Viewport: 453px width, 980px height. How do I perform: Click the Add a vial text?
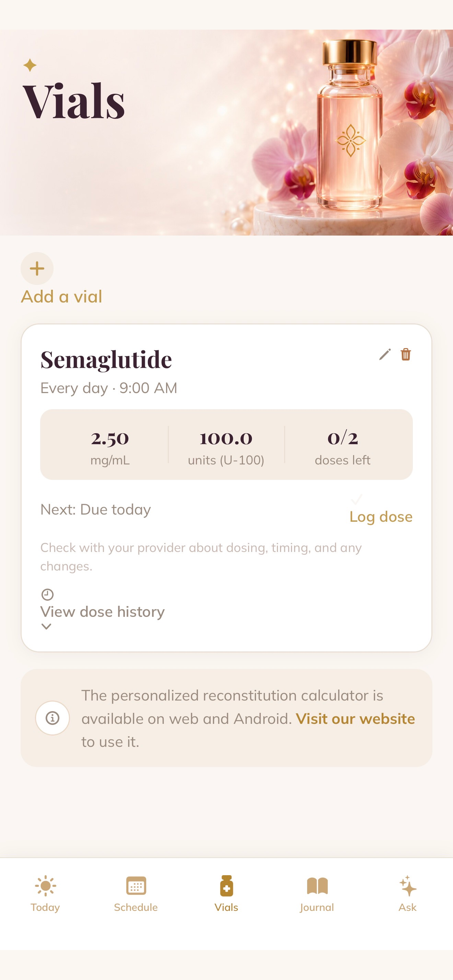click(x=62, y=296)
